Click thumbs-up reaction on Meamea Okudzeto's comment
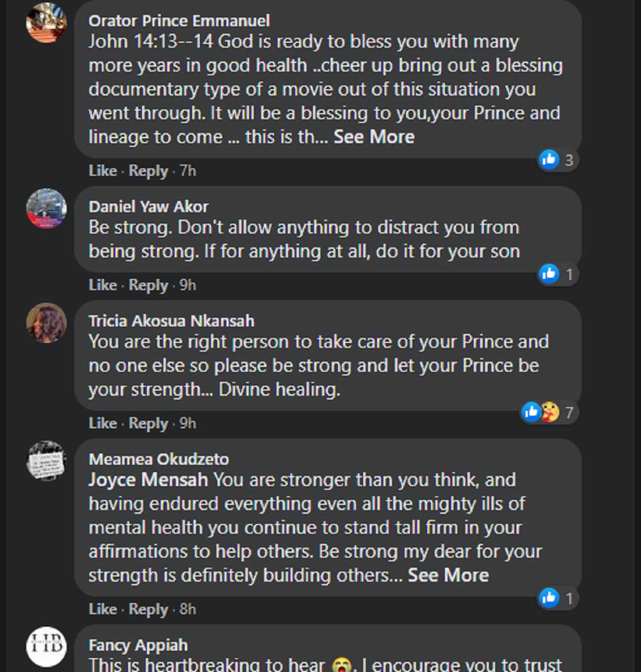Viewport: 641px width, 672px height. [x=549, y=598]
